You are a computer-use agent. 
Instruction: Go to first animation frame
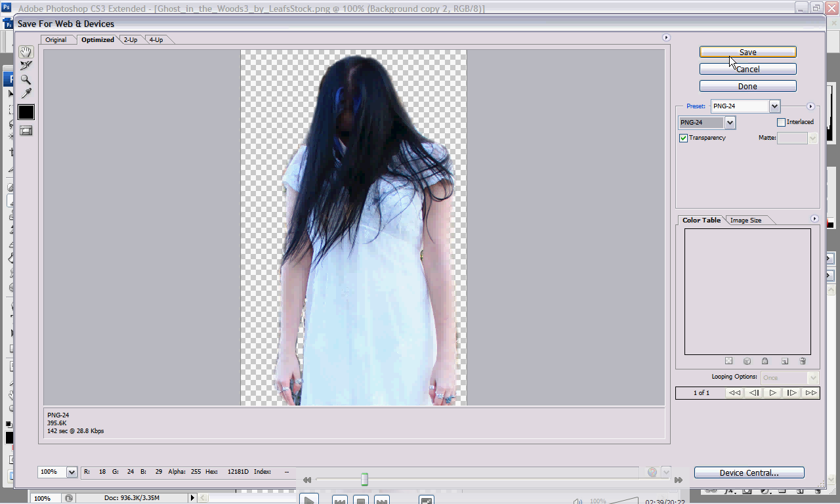pyautogui.click(x=735, y=393)
